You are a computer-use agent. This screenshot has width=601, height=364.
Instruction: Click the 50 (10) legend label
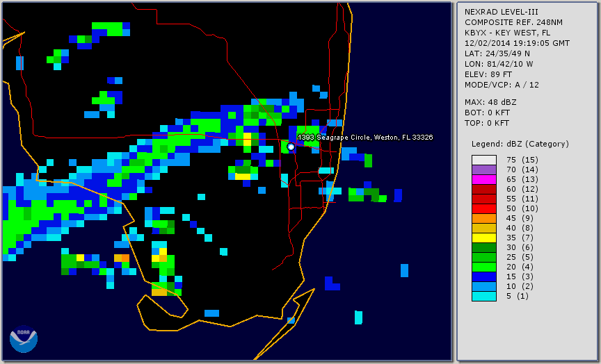coord(522,208)
